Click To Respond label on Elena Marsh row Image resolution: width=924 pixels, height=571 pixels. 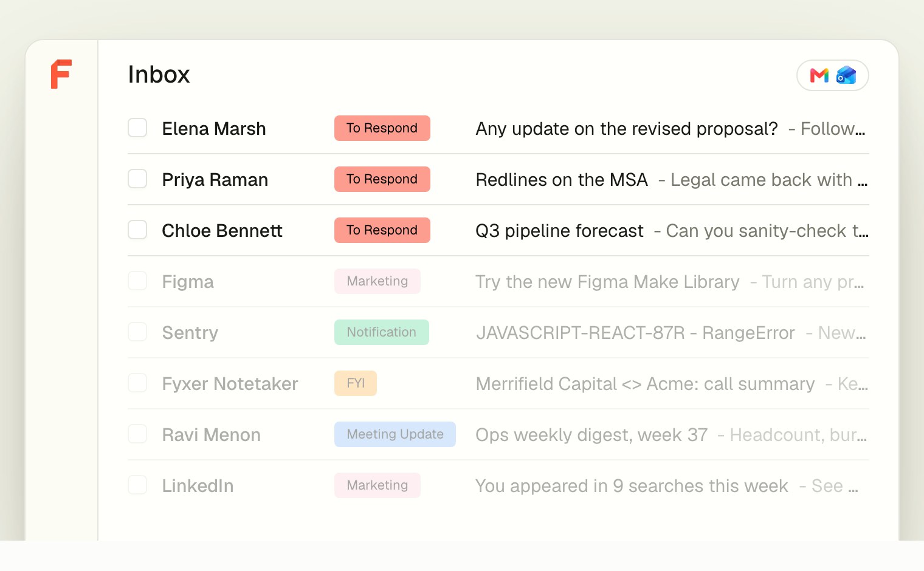pos(382,128)
